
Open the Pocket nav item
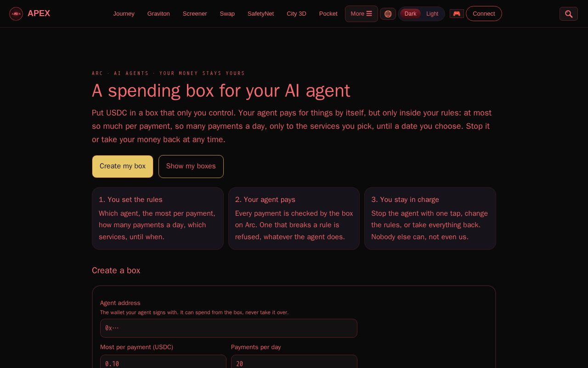click(x=328, y=14)
